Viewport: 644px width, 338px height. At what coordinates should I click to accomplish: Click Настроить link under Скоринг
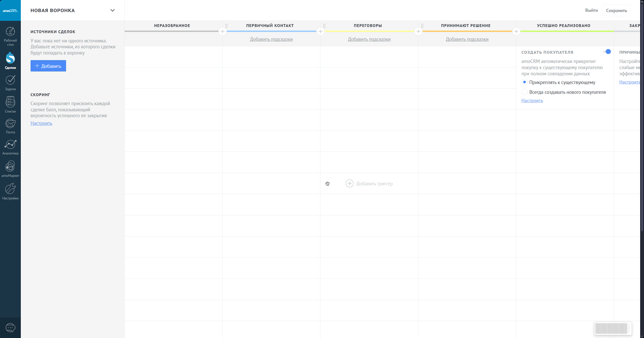(x=41, y=123)
